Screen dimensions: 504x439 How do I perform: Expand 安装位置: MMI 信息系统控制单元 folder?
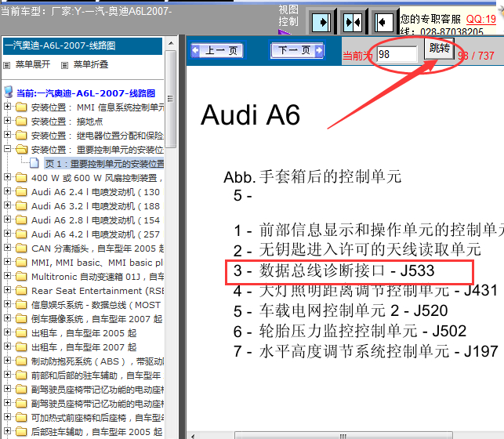pyautogui.click(x=7, y=106)
